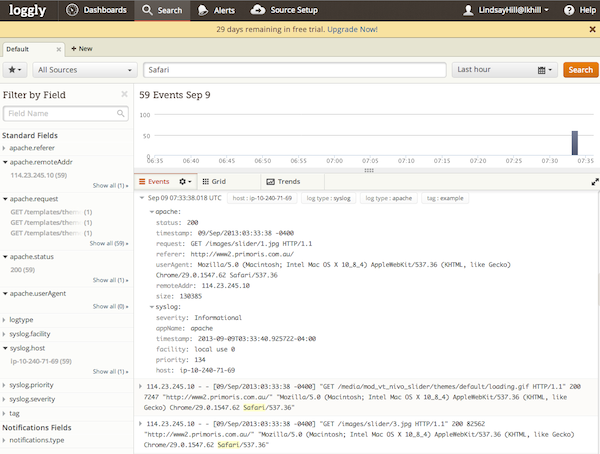Switch to the Trends tab
Viewport: 600px width, 454px height.
284,181
